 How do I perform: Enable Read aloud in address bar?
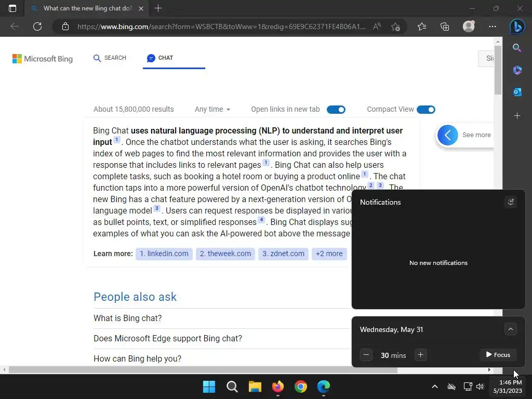(377, 26)
